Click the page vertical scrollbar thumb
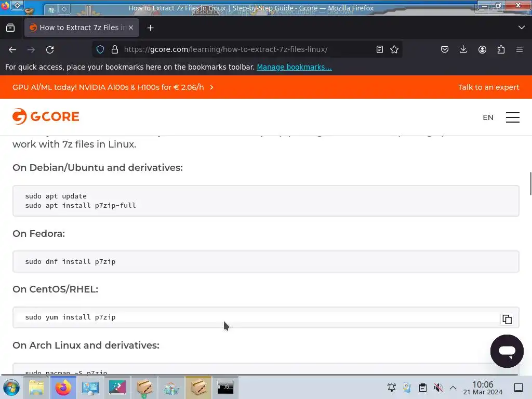Screen dimensions: 532x399 (530, 183)
